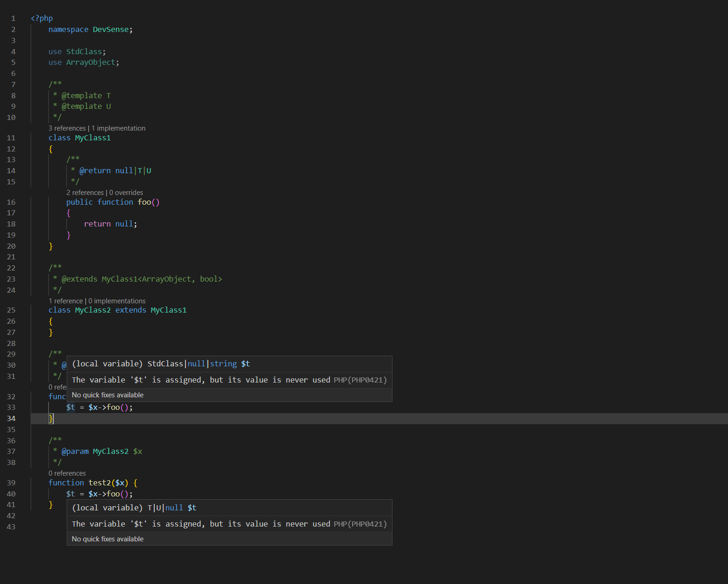The width and height of the screenshot is (728, 584).
Task: Click MyClass2 in the @param annotation
Action: coord(111,452)
